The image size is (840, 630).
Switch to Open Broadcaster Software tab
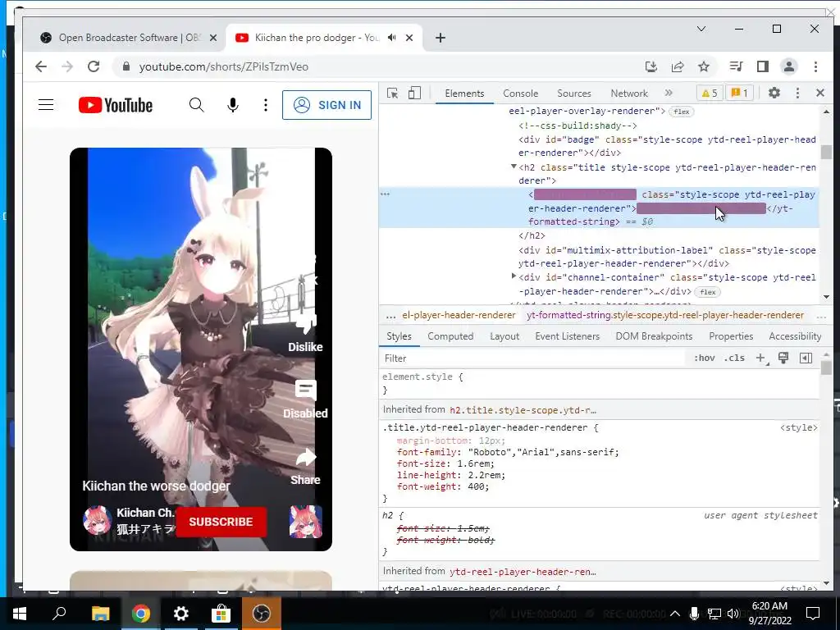pyautogui.click(x=129, y=38)
